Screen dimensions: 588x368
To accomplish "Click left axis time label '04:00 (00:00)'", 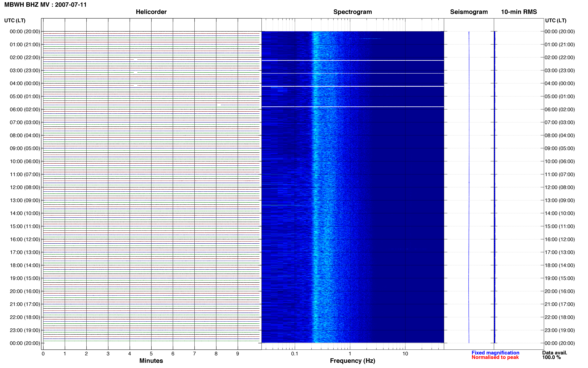I will [25, 83].
